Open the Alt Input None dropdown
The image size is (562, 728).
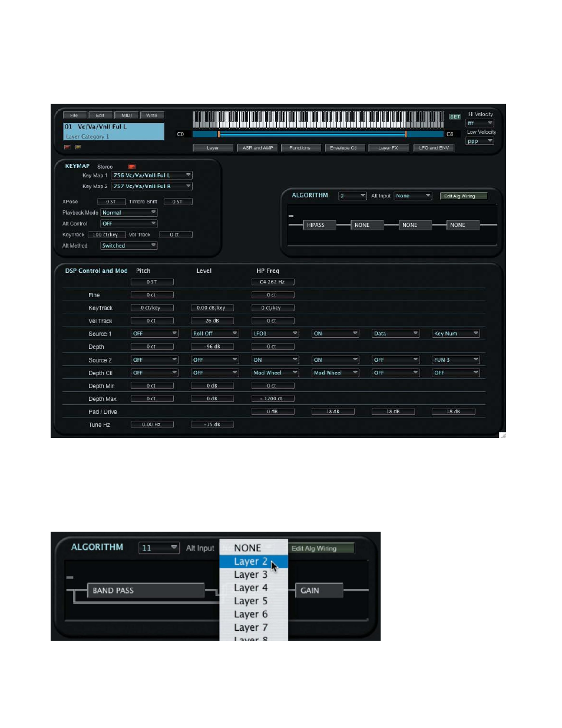coord(413,196)
